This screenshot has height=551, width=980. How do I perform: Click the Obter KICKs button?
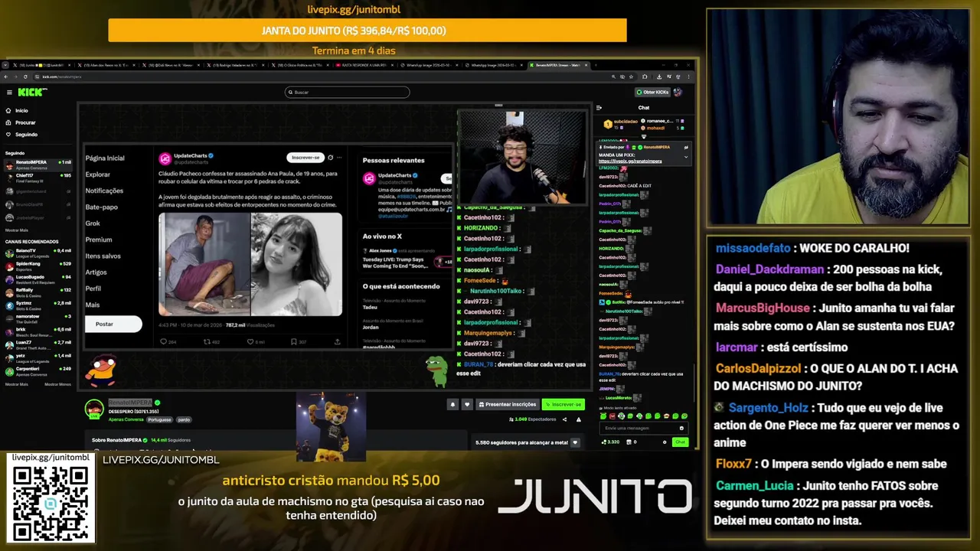click(652, 92)
